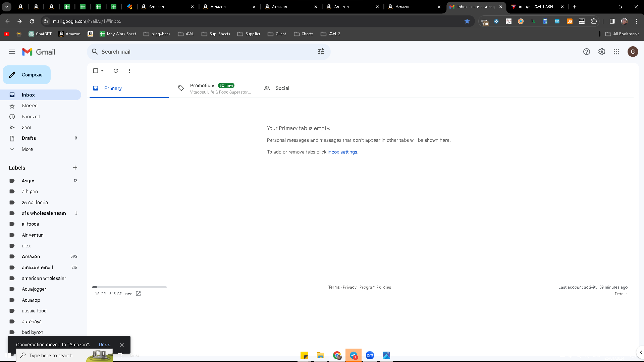Open account activity Details link

[x=621, y=294]
